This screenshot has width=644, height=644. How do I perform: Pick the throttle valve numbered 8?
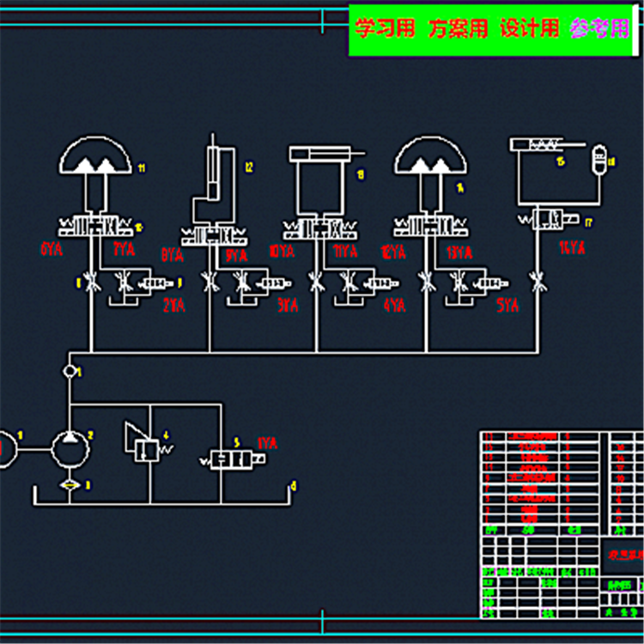click(x=92, y=283)
